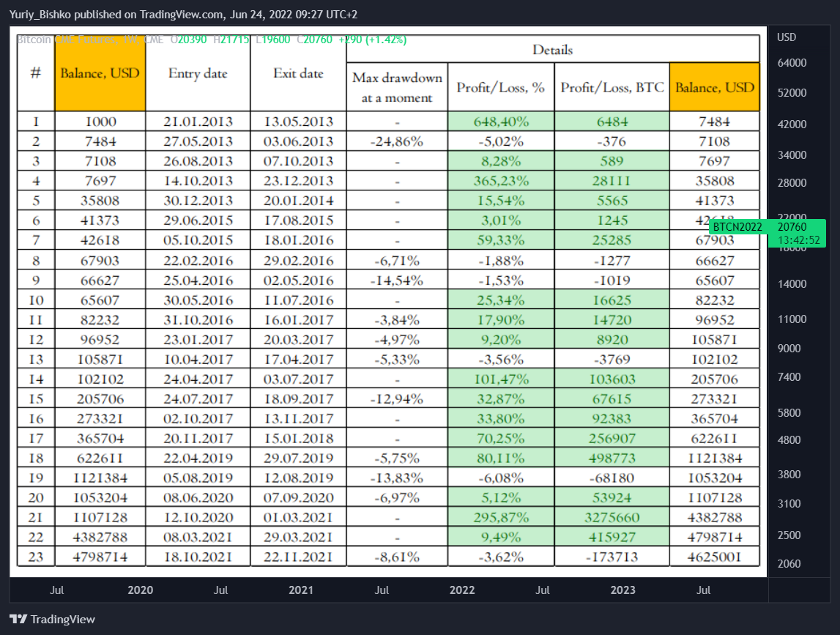The height and width of the screenshot is (635, 840).
Task: Click entry date 29.06.2015
Action: pyautogui.click(x=198, y=220)
